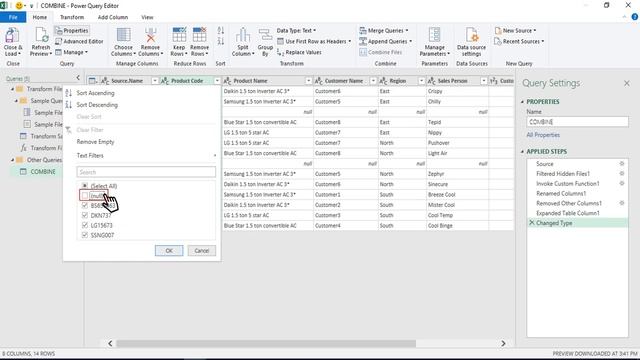Open the Region column filter dropdown

[x=421, y=81]
